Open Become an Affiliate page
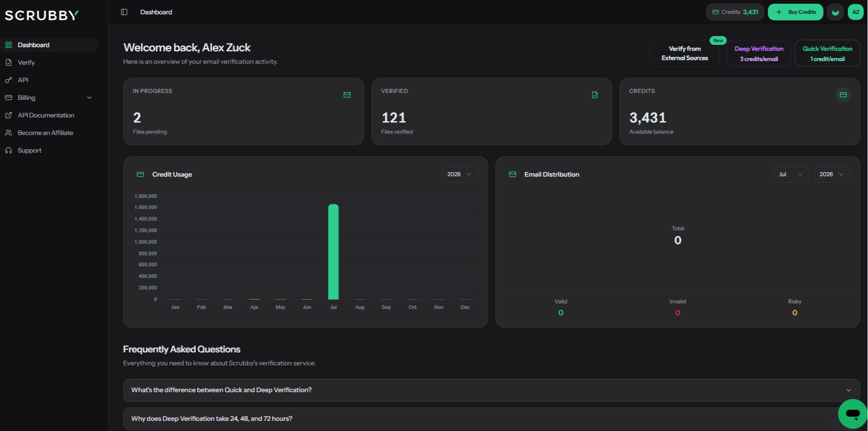 click(49, 133)
